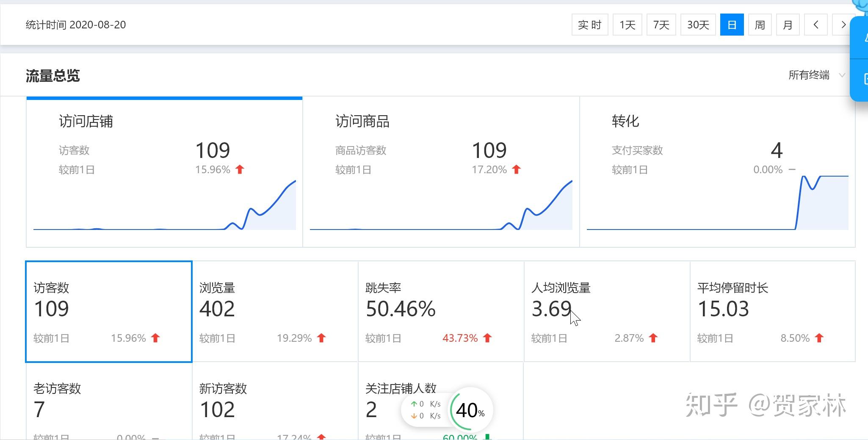Click the green decrease indicator under 关注店铺人数
Image resolution: width=868 pixels, height=440 pixels.
pos(488,437)
